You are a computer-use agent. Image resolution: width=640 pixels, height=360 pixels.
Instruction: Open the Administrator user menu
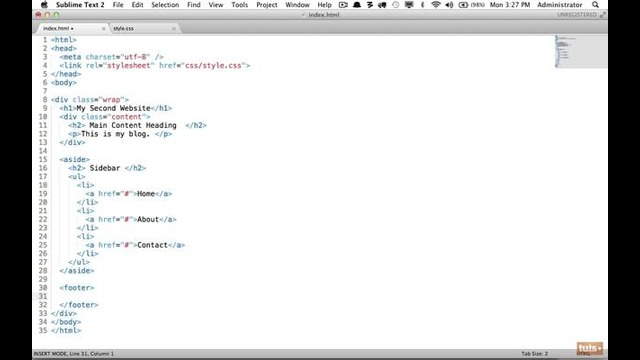pos(560,5)
